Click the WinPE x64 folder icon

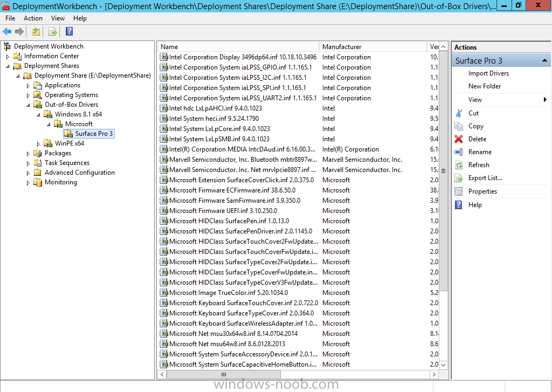48,143
